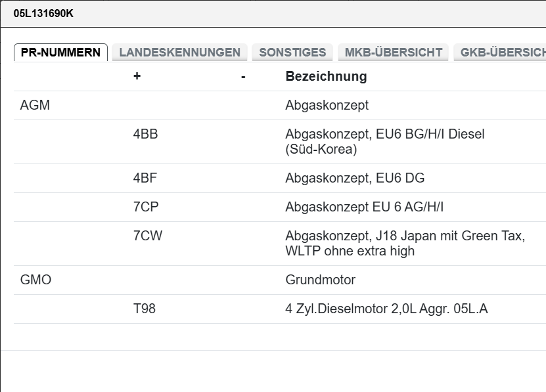Viewport: 546px width, 392px height.
Task: Click the Grundmotor description text
Action: point(320,280)
